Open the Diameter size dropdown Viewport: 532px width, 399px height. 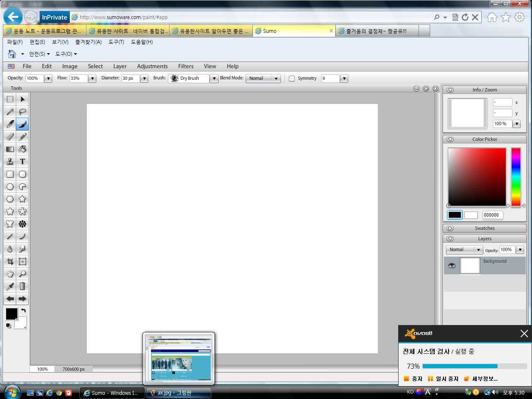(x=144, y=79)
